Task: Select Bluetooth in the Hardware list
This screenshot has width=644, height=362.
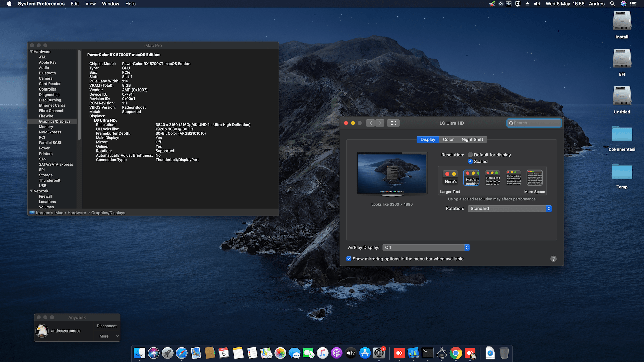Action: [47, 73]
